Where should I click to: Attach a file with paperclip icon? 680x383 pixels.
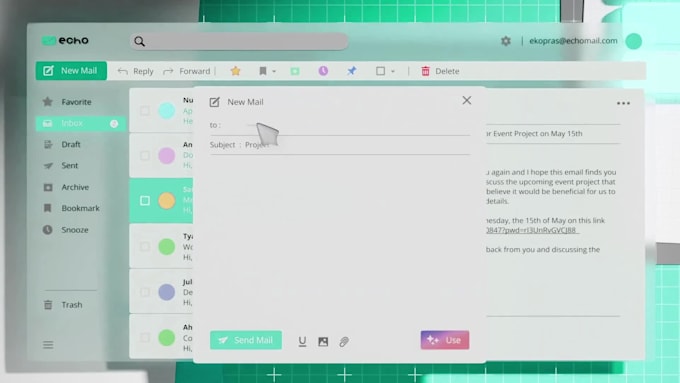pos(344,342)
